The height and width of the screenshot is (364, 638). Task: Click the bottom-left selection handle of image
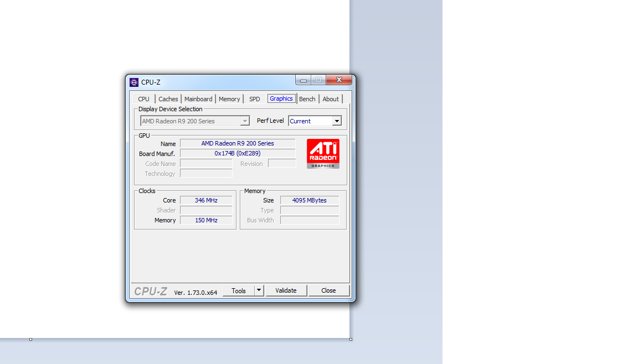(30, 339)
